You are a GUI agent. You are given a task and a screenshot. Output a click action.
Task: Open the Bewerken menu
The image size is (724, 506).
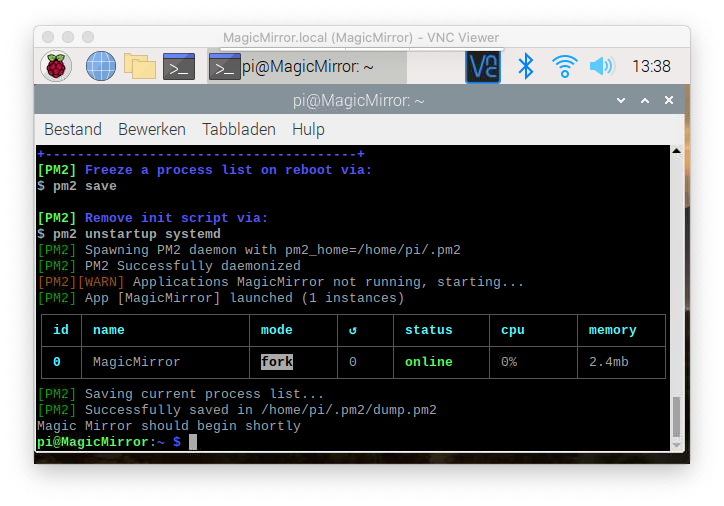pos(152,130)
